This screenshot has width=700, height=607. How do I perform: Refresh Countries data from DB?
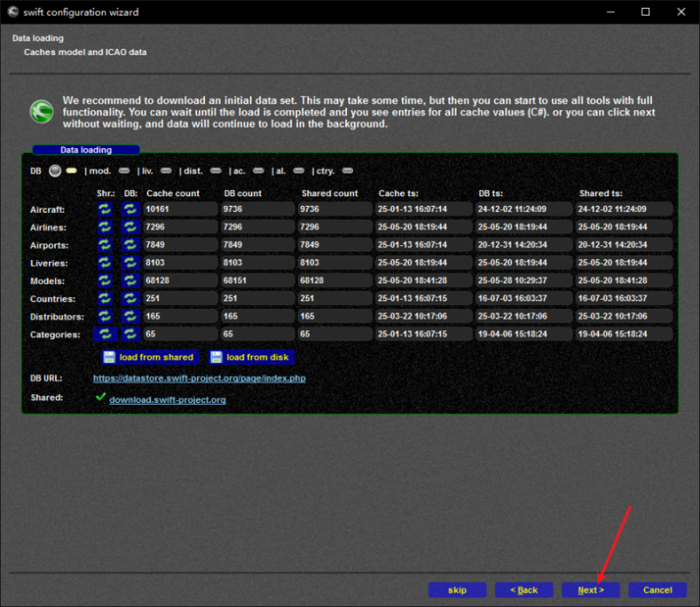[x=131, y=299]
